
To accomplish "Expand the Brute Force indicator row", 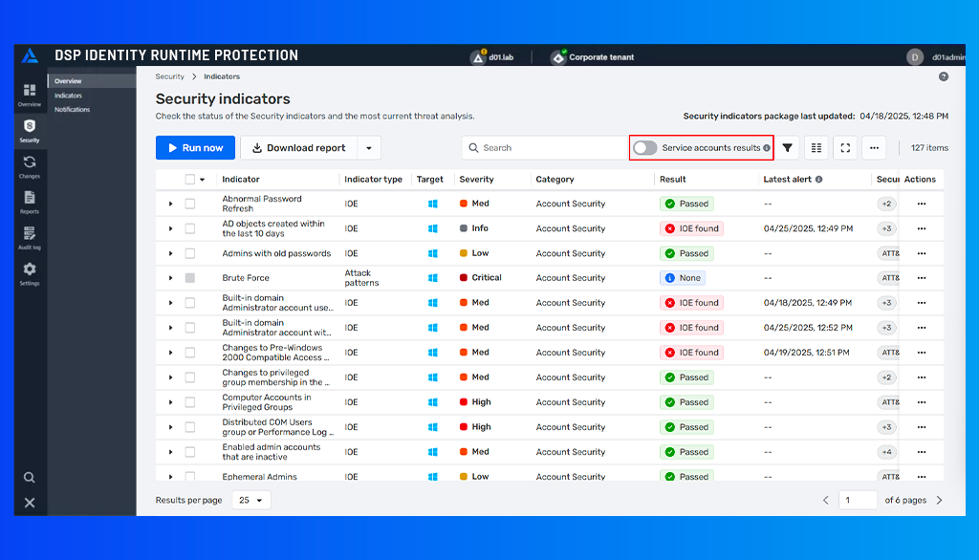I will tap(171, 278).
